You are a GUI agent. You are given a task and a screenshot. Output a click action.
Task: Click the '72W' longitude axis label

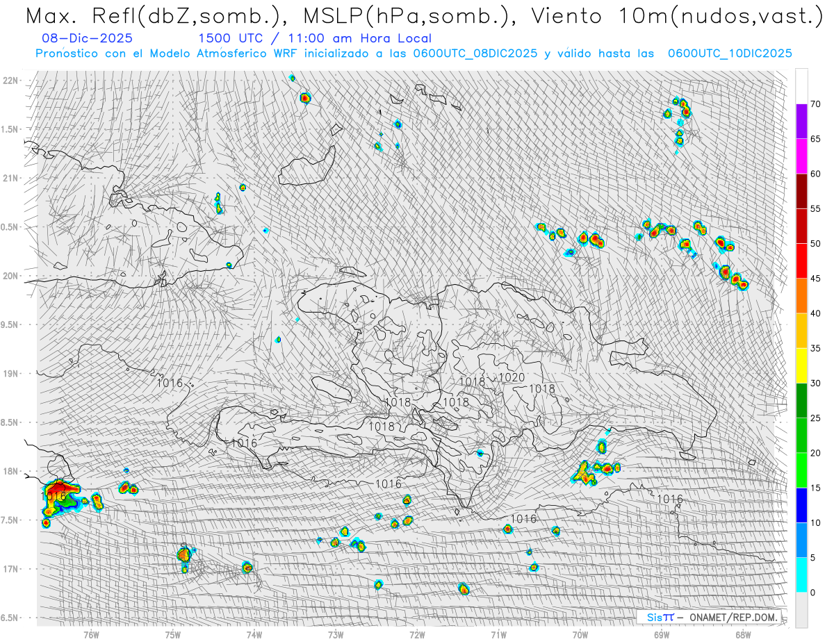[x=417, y=634]
